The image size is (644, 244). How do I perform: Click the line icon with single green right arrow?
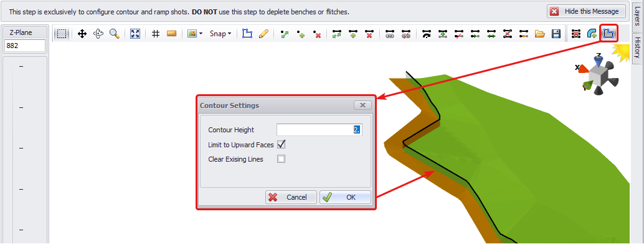(475, 34)
